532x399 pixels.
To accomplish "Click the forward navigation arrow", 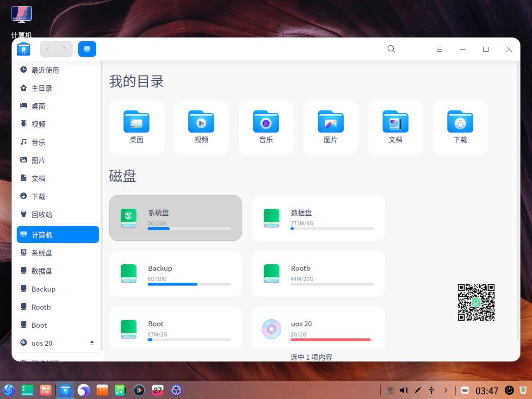I will tap(64, 49).
